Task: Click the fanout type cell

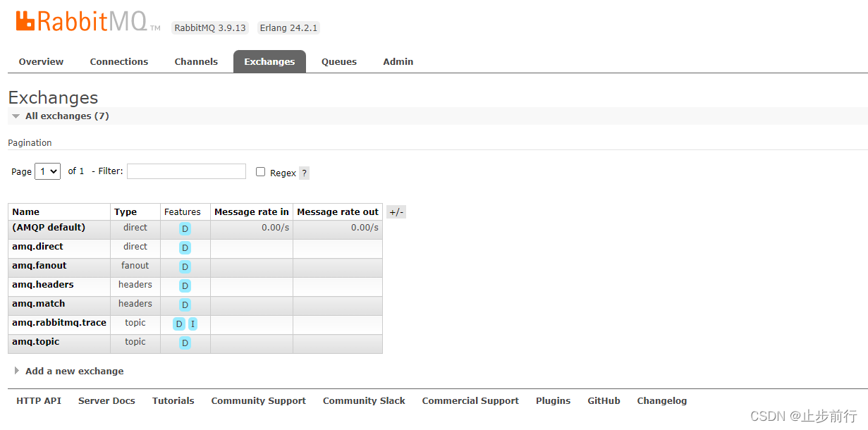Action: (135, 266)
